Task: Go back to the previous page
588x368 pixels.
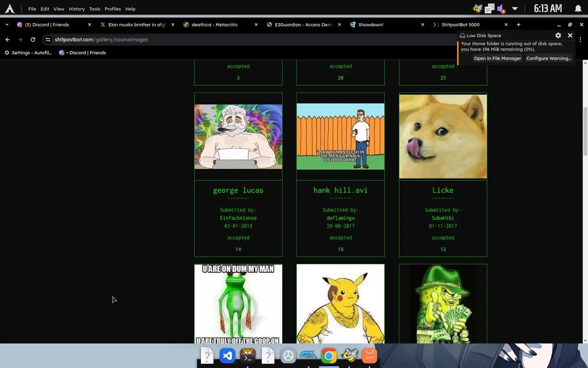Action: click(x=8, y=40)
